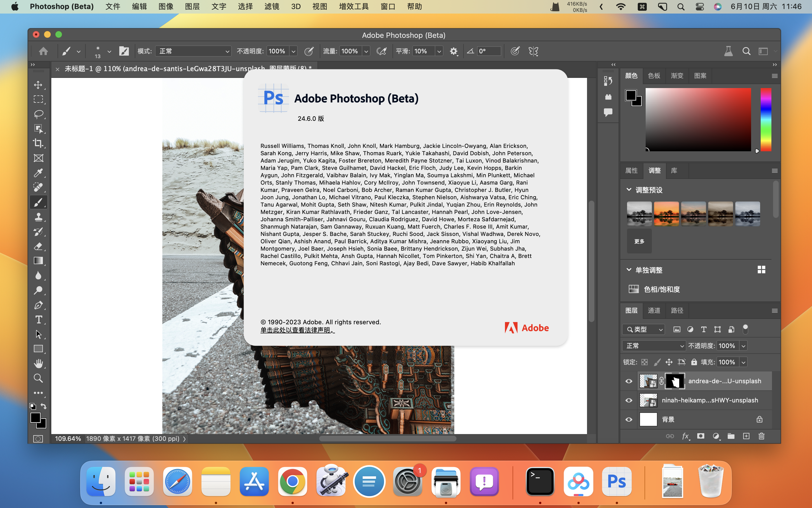Swap foreground and background colors icon

[44, 406]
